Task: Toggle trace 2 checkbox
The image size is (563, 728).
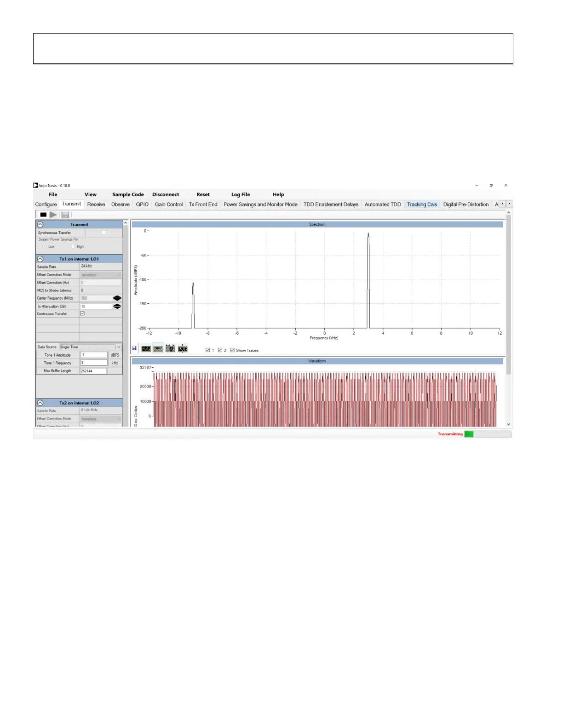Action: [220, 350]
